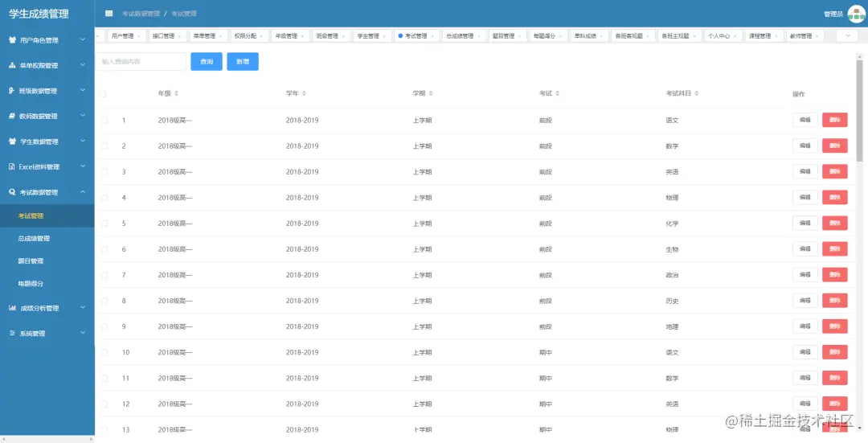This screenshot has width=868, height=443.
Task: Click the Excel资料管理 file icon in sidebar
Action: pyautogui.click(x=11, y=166)
